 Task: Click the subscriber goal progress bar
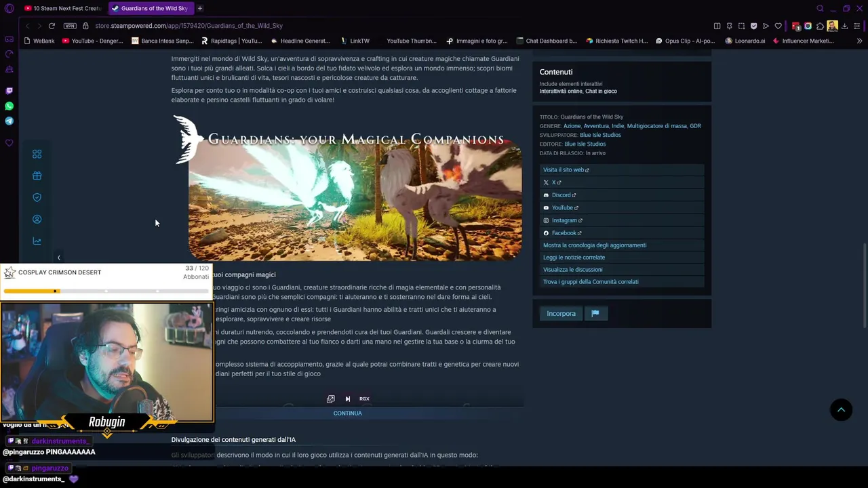pyautogui.click(x=106, y=291)
